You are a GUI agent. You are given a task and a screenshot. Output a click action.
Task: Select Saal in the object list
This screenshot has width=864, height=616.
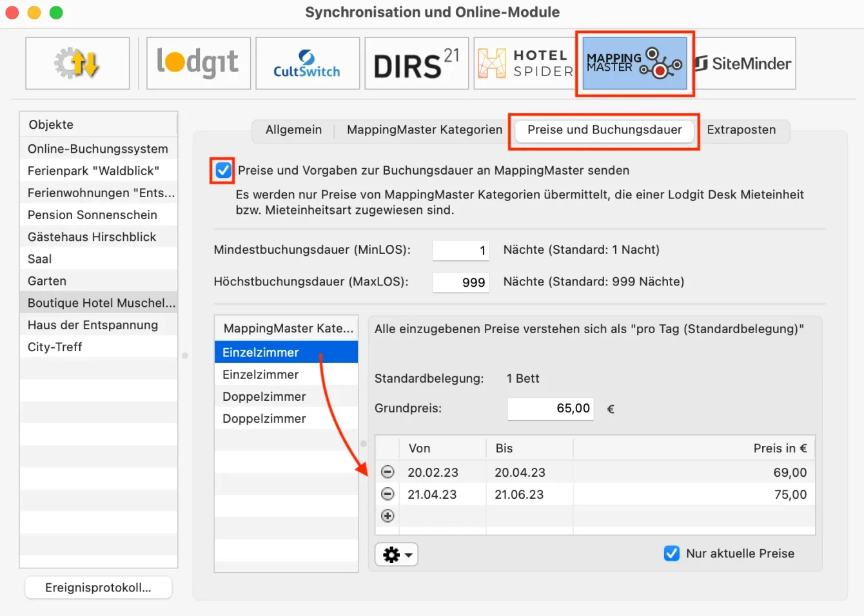(x=99, y=259)
